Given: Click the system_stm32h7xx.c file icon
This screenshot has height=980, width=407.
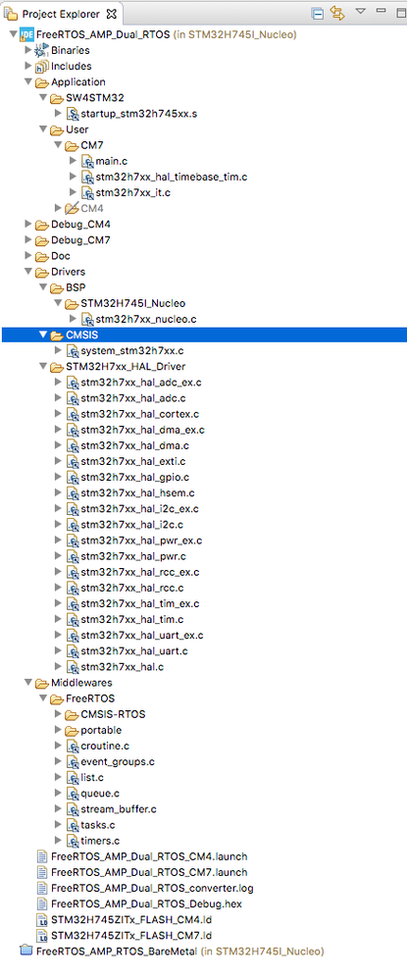Looking at the screenshot, I should click(x=73, y=350).
